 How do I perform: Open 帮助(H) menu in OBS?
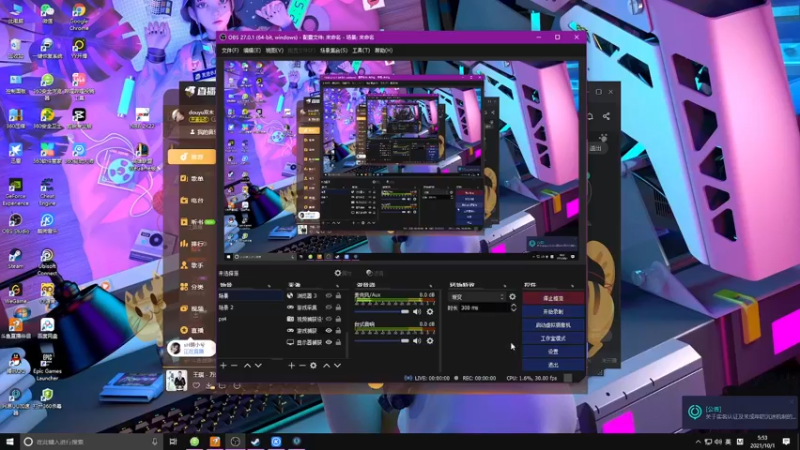pos(384,51)
